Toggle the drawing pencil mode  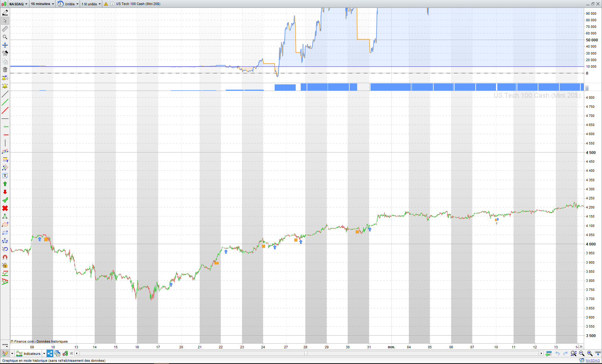pyautogui.click(x=5, y=13)
